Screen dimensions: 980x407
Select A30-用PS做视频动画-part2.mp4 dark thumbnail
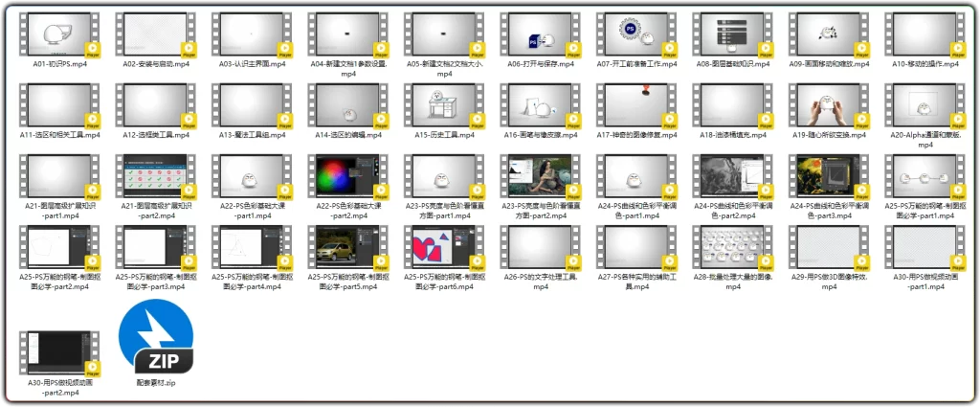pos(60,354)
